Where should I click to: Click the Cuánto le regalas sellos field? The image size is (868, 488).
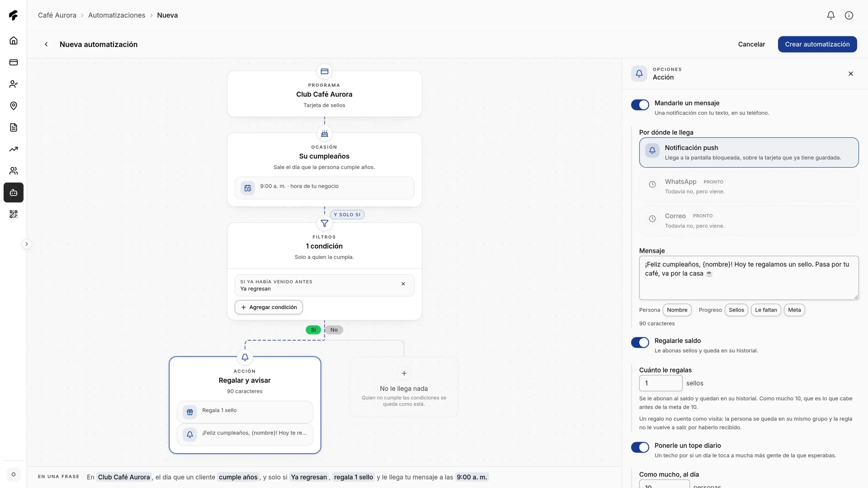click(x=660, y=383)
